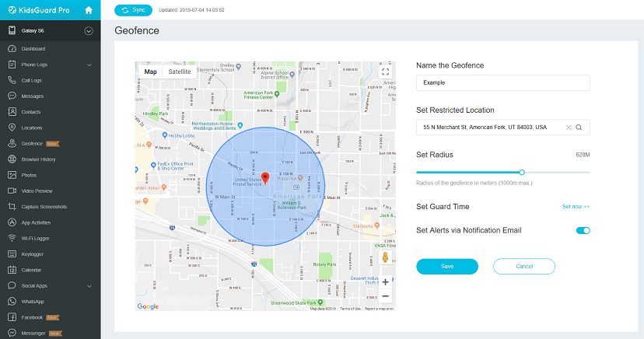Select the App Activities menu label

coord(36,222)
